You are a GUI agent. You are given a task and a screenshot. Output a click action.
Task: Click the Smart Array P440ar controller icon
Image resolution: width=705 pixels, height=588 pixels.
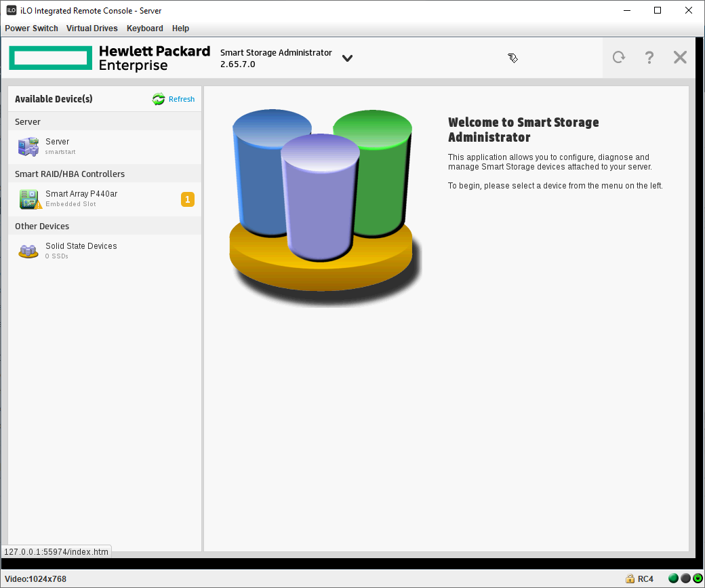point(30,199)
